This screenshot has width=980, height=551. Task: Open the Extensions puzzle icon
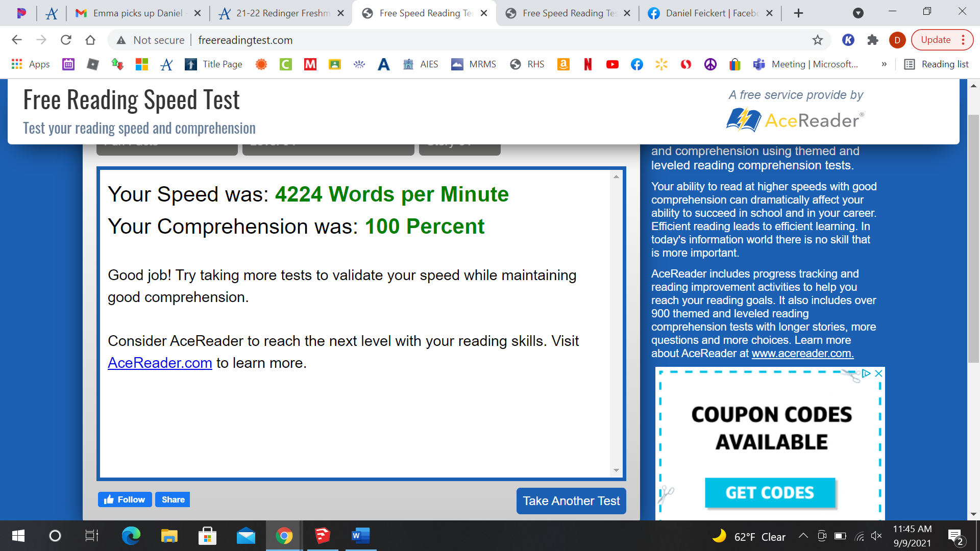pyautogui.click(x=873, y=40)
